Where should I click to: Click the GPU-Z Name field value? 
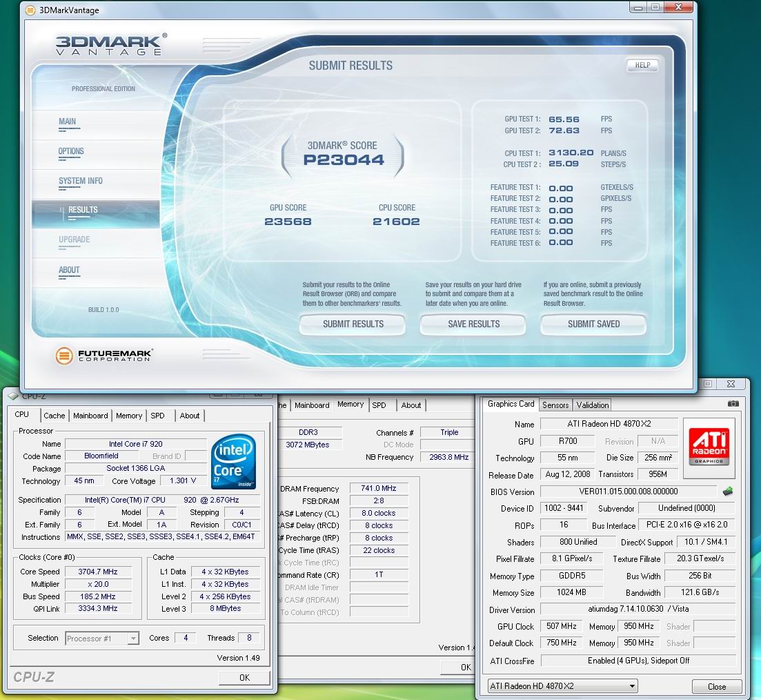coord(609,424)
